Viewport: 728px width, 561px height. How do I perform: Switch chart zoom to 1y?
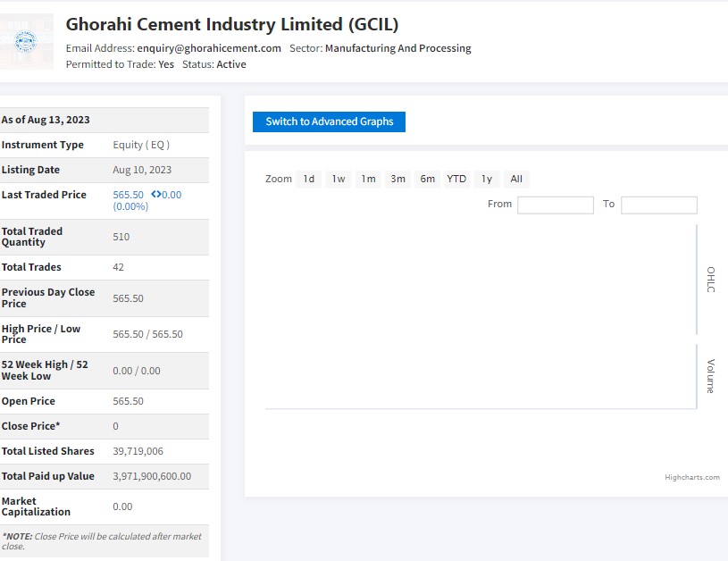coord(487,179)
